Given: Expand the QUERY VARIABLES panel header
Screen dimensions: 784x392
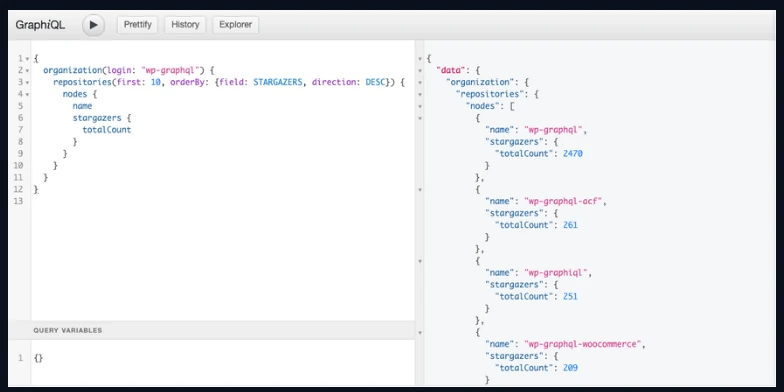Looking at the screenshot, I should 212,330.
